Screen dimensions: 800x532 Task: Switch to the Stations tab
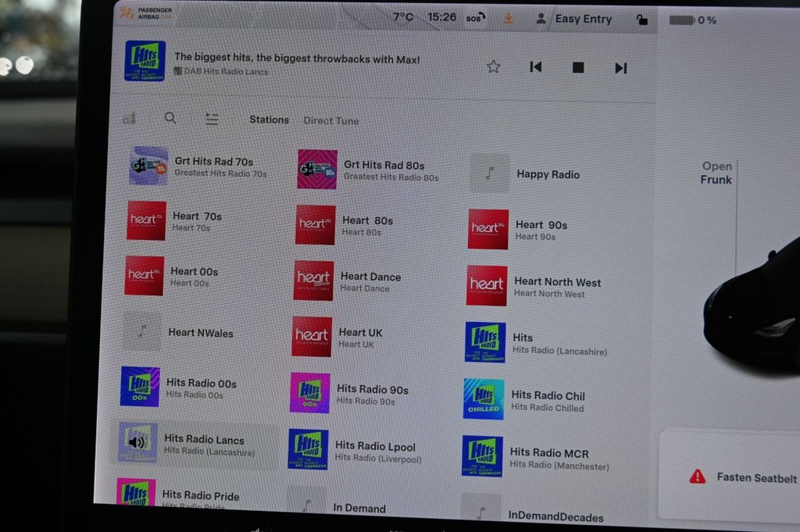[x=269, y=120]
